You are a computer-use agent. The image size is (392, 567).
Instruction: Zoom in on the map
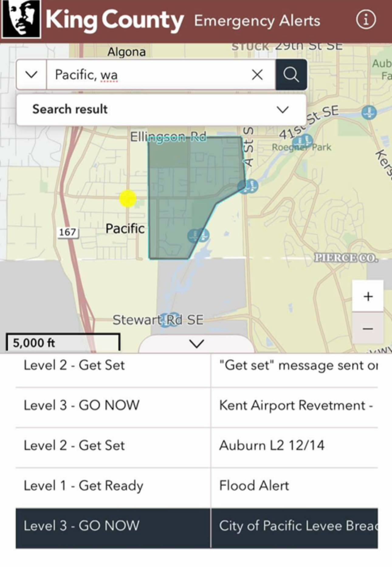[368, 296]
